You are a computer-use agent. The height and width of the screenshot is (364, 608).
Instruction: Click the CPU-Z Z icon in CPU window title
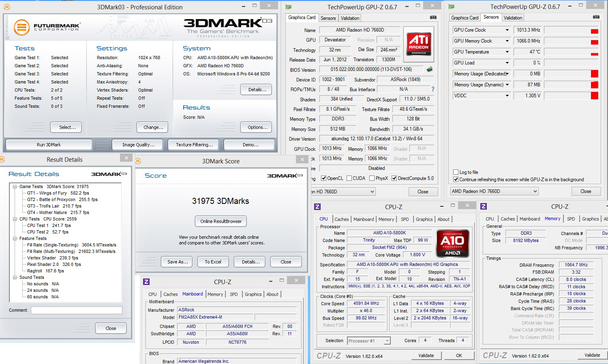click(x=317, y=207)
